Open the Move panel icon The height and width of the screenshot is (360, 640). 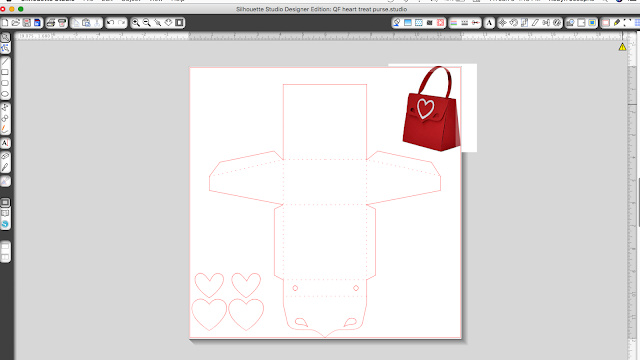click(502, 23)
